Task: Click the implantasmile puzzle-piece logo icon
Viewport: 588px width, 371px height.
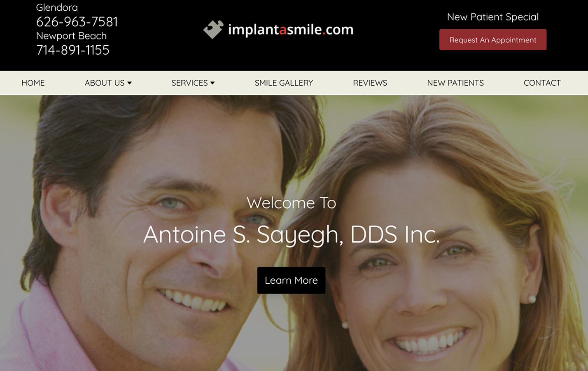Action: [x=213, y=29]
